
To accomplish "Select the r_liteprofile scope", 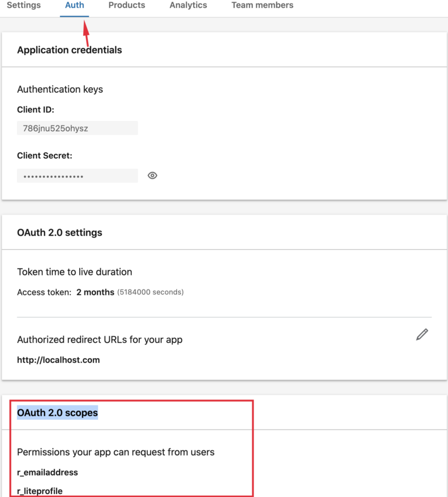I will [40, 491].
